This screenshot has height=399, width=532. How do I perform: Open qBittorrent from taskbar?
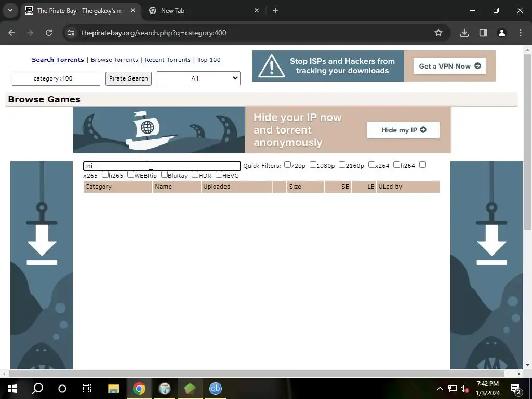click(x=216, y=388)
